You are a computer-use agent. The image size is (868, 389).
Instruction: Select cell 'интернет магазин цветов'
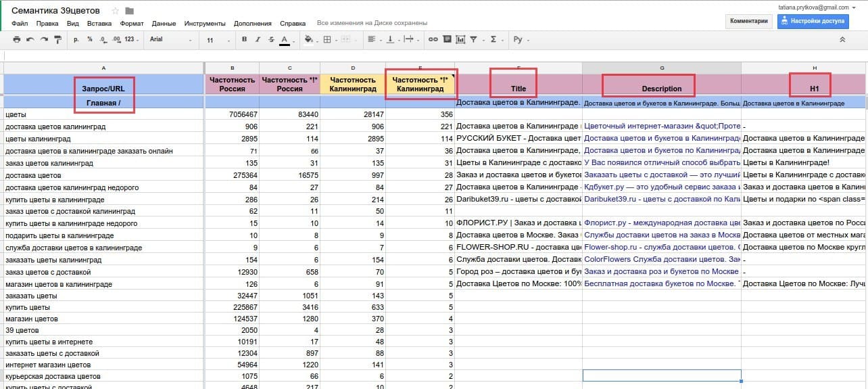click(x=103, y=365)
